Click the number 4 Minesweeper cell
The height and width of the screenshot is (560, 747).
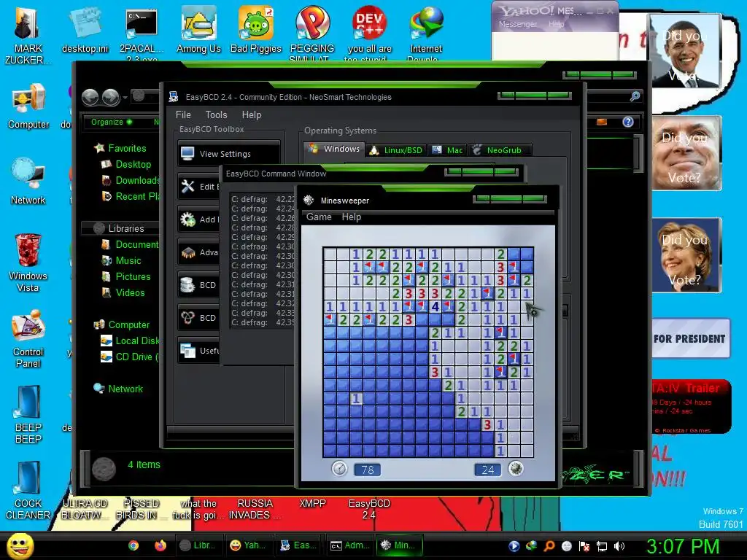[x=435, y=307]
